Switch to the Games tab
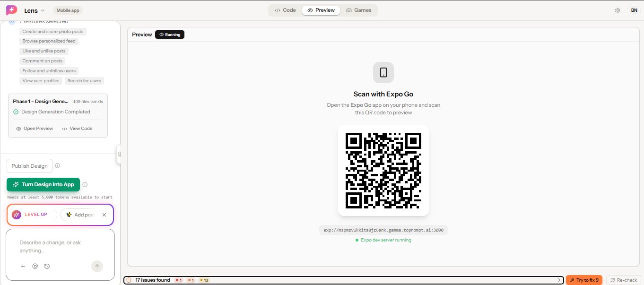Image resolution: width=644 pixels, height=285 pixels. (359, 10)
